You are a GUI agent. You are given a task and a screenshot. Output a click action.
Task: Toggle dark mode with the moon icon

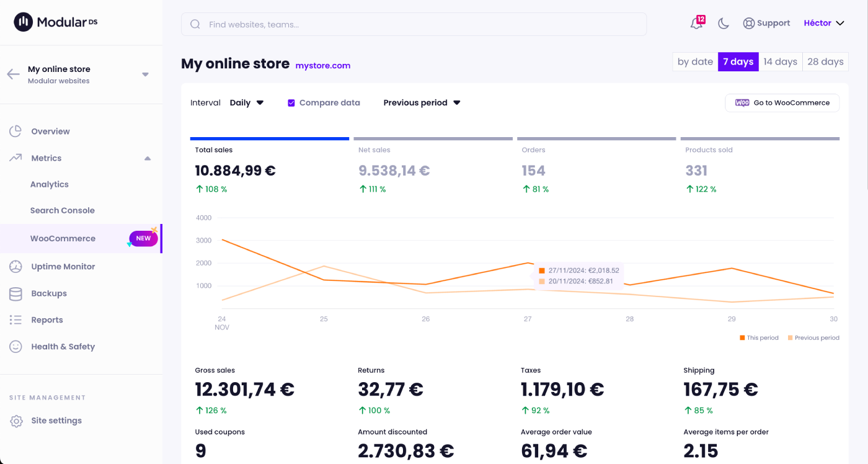coord(724,22)
